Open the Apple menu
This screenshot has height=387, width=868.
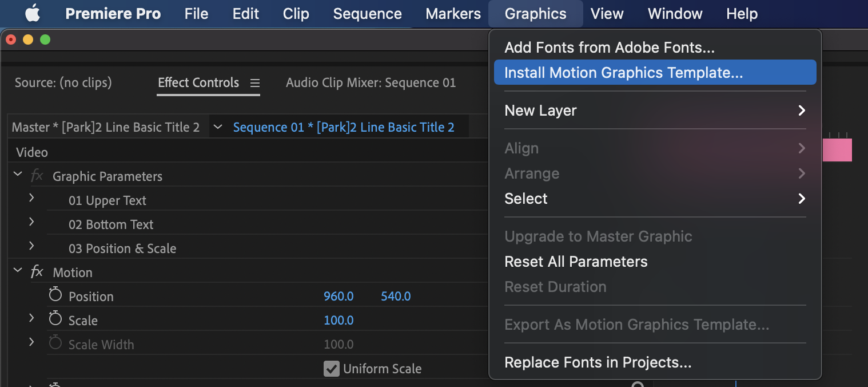click(33, 14)
